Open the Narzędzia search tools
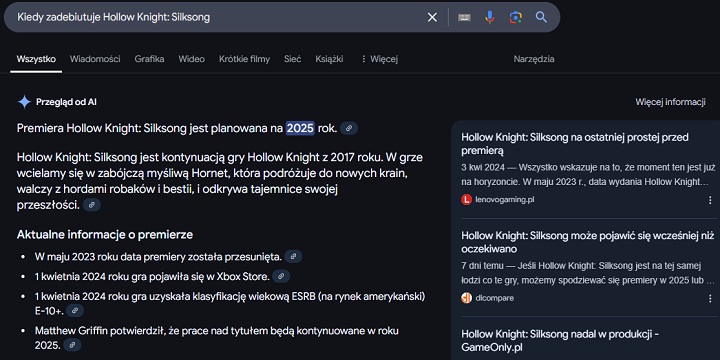 534,59
